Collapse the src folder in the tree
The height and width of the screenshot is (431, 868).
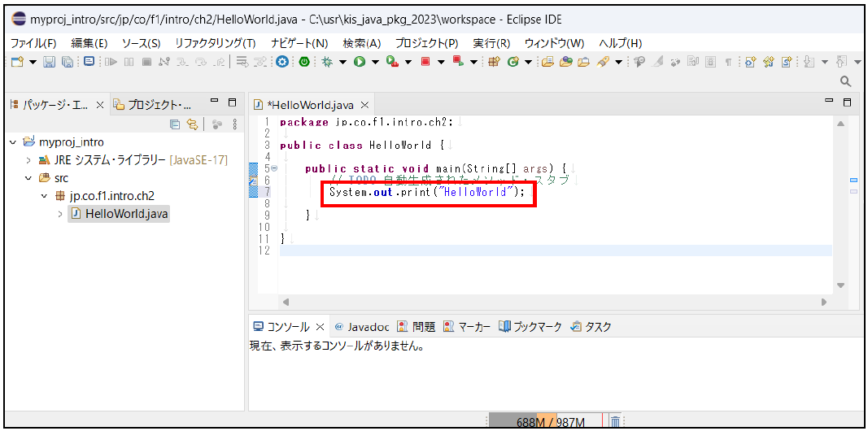point(28,178)
